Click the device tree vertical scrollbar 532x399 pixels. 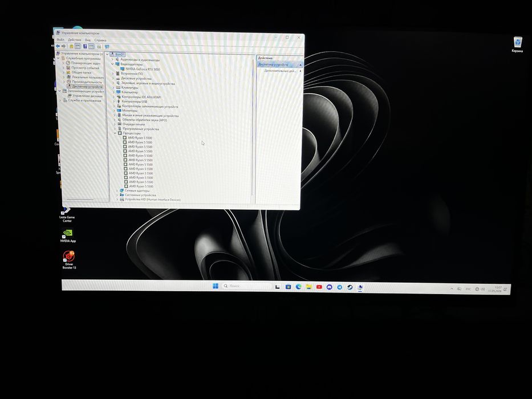253,127
